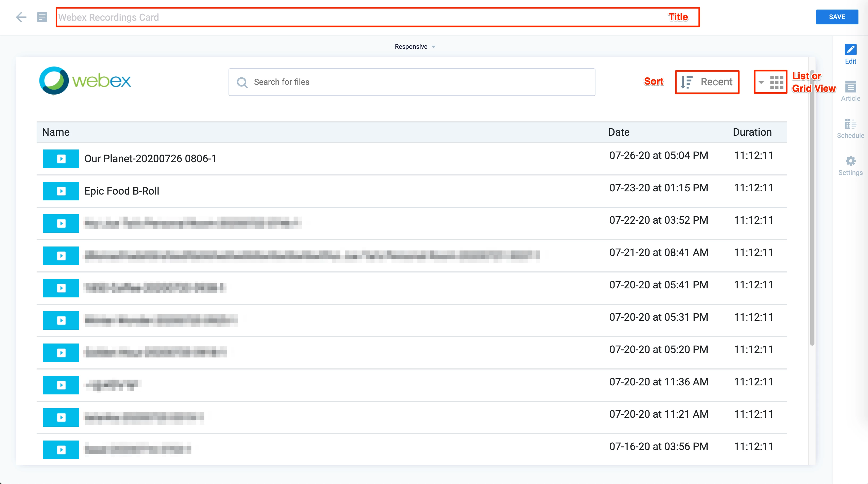This screenshot has width=868, height=484.
Task: Open the Schedule sidebar icon
Action: [x=850, y=124]
